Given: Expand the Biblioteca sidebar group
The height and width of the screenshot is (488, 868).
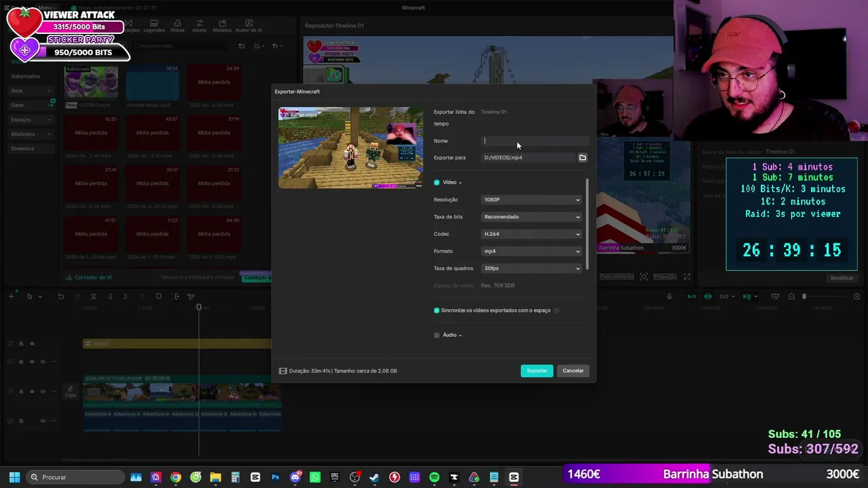Looking at the screenshot, I should pyautogui.click(x=32, y=134).
